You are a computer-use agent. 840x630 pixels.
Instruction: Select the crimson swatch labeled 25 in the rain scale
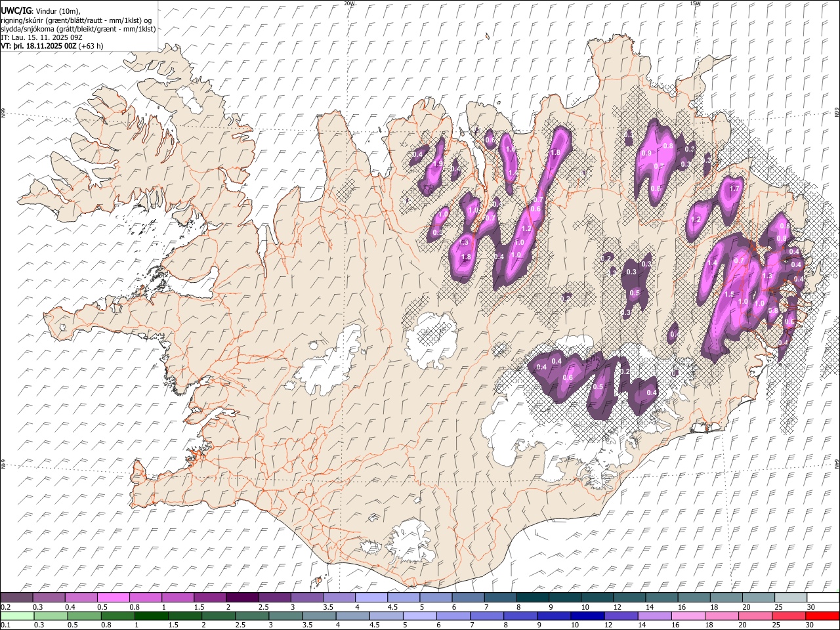coord(788,616)
